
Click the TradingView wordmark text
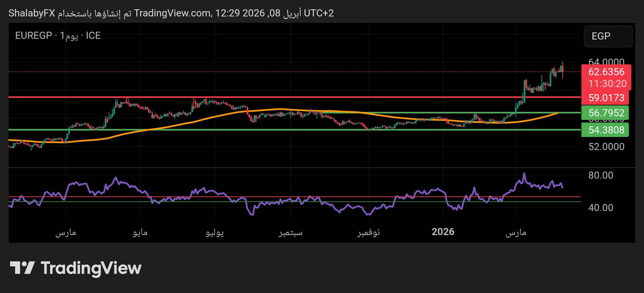[91, 268]
